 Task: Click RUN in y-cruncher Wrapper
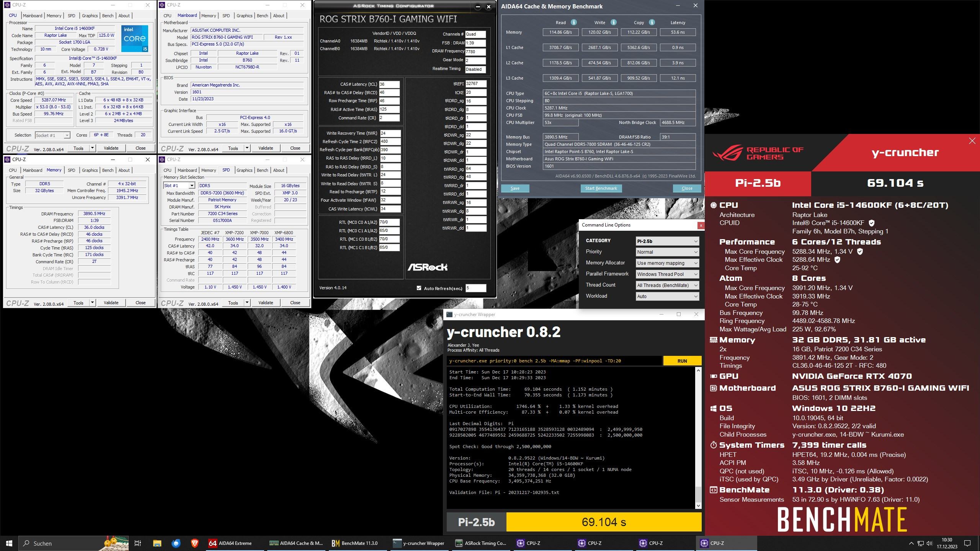[x=682, y=361]
